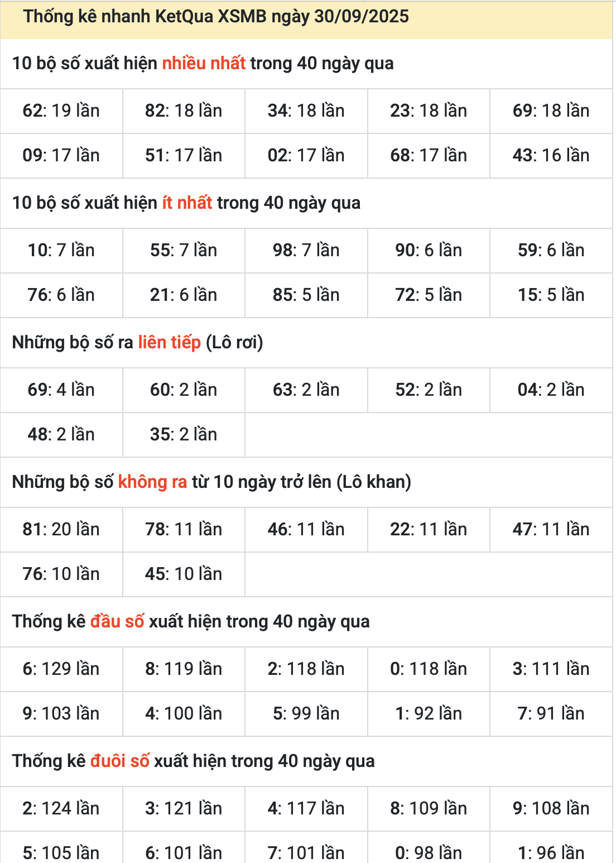The image size is (616, 863).
Task: Select the "69: 4 lần" Lô rơi cell
Action: click(61, 390)
